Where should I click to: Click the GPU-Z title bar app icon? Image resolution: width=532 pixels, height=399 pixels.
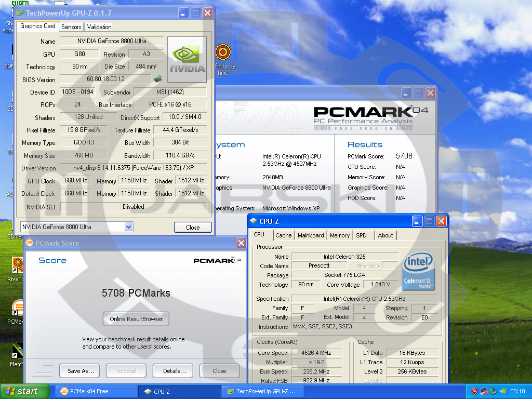click(20, 13)
